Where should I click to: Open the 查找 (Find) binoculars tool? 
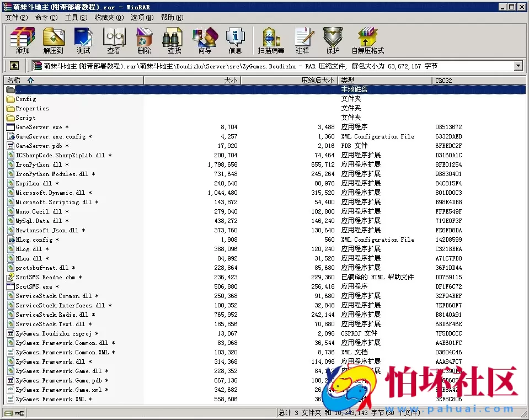pos(174,40)
